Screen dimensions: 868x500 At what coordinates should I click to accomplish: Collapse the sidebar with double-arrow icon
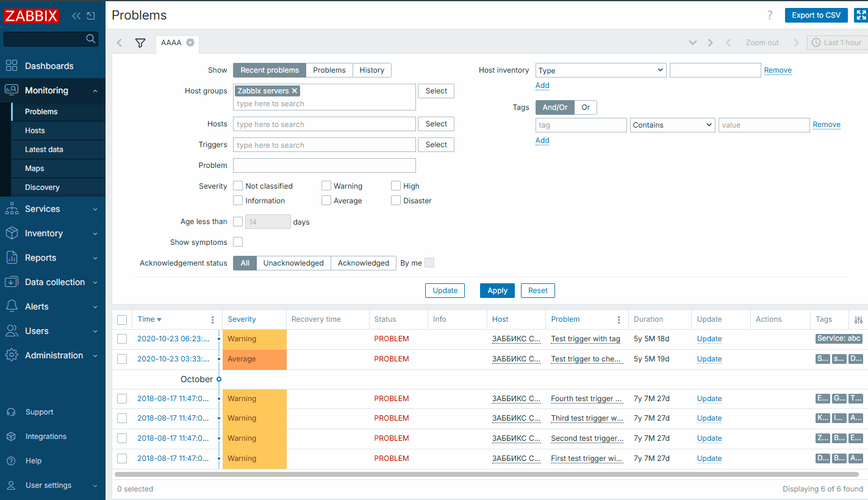click(76, 16)
